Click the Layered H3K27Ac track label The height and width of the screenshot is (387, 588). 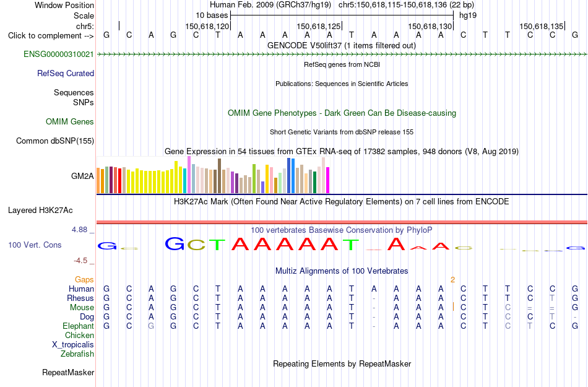tap(40, 211)
